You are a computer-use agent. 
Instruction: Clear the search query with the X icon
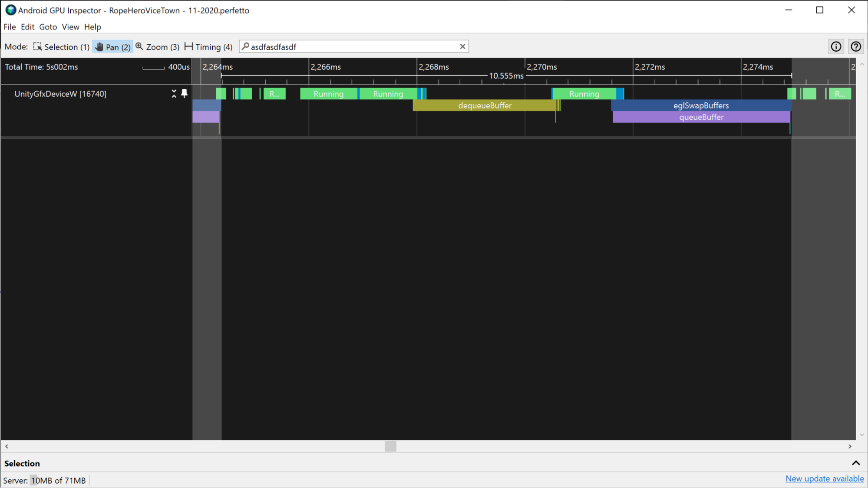tap(462, 46)
